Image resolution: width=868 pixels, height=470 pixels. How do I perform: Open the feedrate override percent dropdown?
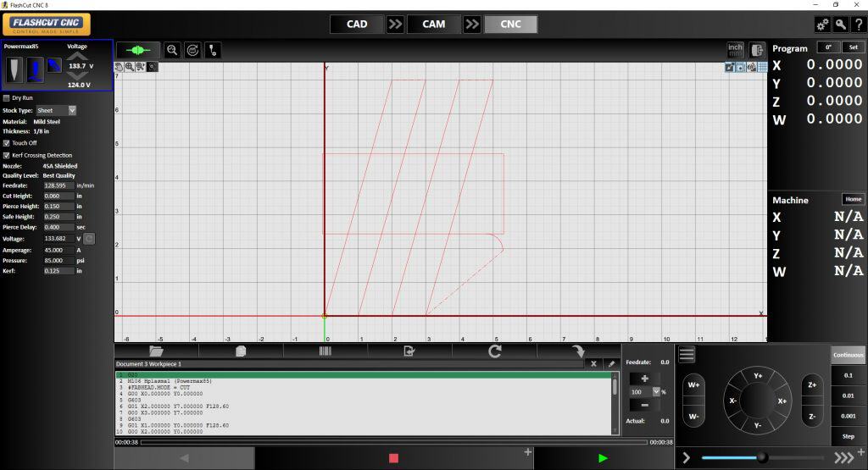pos(655,392)
